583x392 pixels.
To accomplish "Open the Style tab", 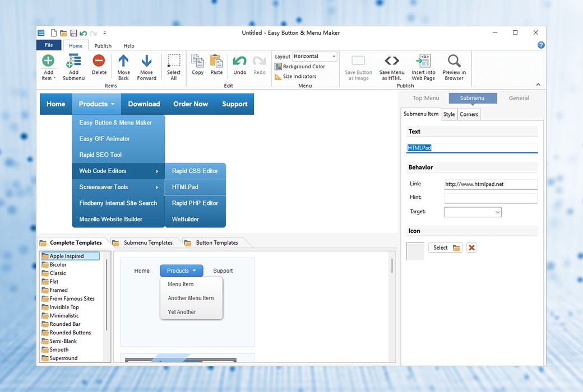I will (x=449, y=114).
